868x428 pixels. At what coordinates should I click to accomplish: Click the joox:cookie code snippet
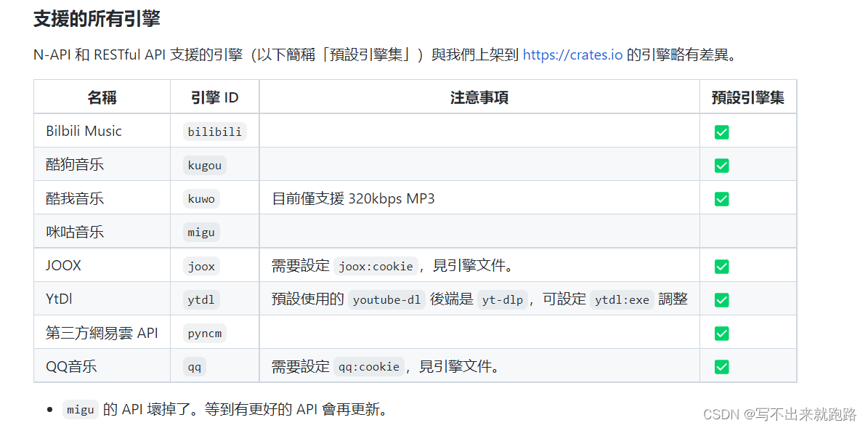coord(376,267)
